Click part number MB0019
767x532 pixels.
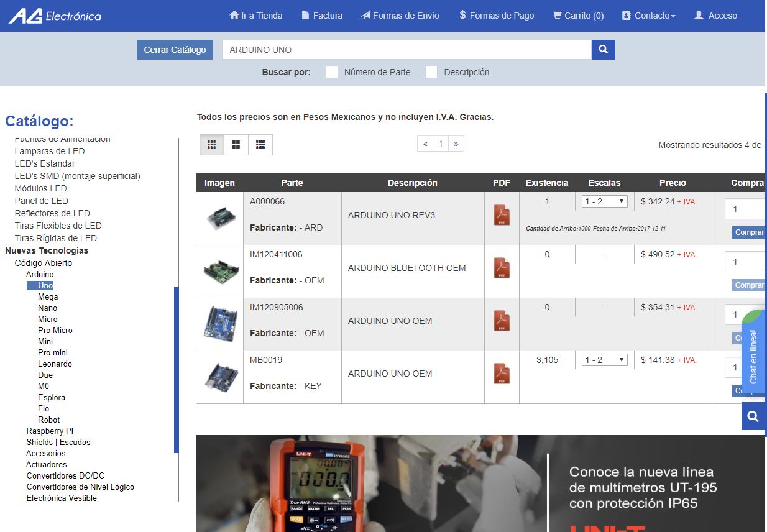point(266,360)
